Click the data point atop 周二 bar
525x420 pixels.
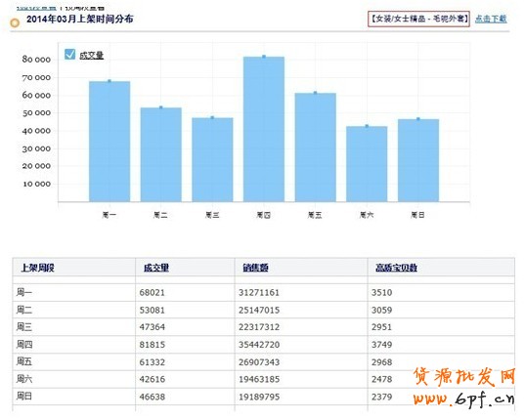click(161, 107)
